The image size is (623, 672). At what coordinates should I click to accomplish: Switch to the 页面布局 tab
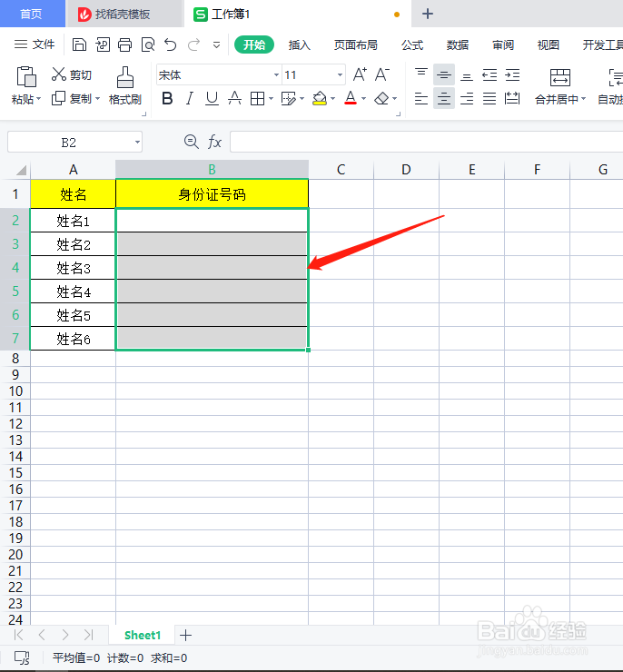(x=356, y=45)
